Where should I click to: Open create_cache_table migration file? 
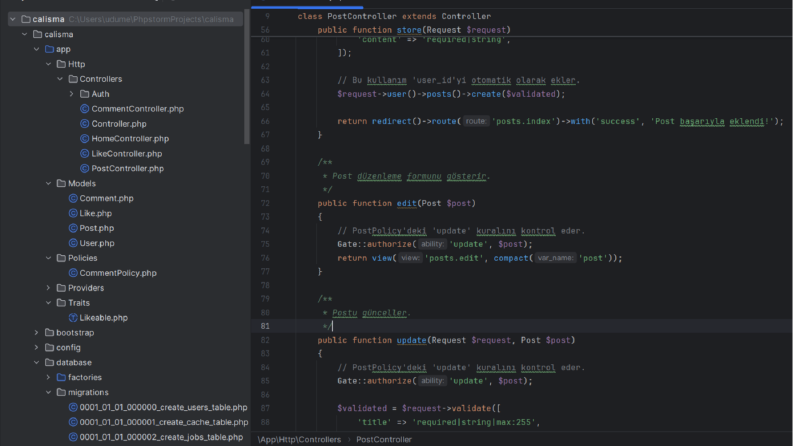pyautogui.click(x=164, y=422)
